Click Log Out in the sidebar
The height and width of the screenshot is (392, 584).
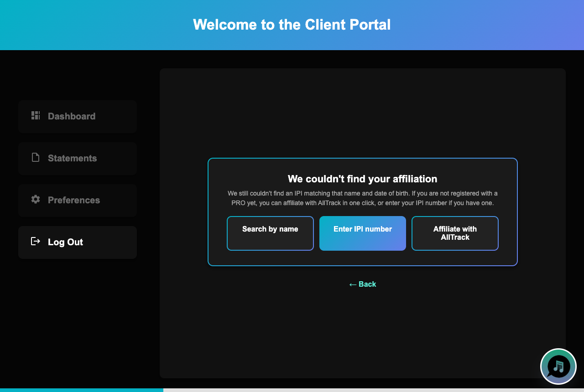(78, 242)
